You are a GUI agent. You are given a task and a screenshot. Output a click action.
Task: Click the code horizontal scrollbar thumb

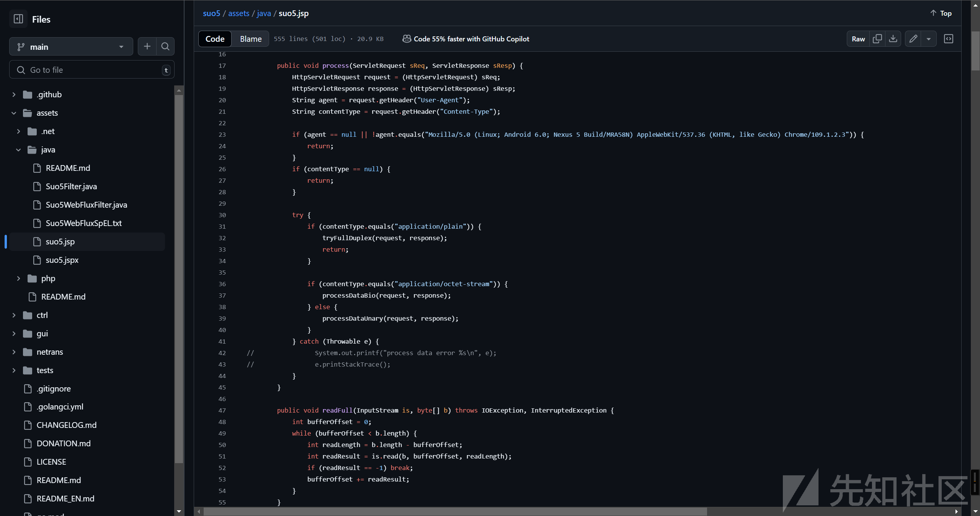[x=455, y=511]
